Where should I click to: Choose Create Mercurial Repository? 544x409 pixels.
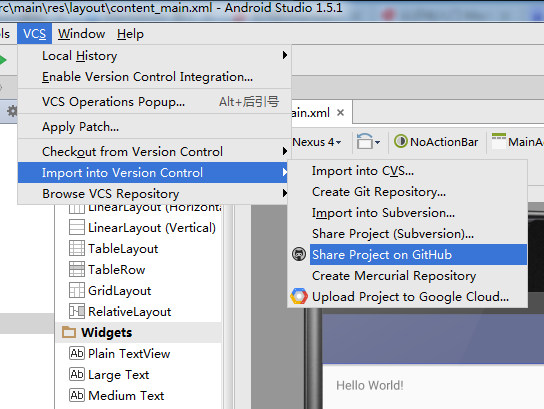(408, 275)
